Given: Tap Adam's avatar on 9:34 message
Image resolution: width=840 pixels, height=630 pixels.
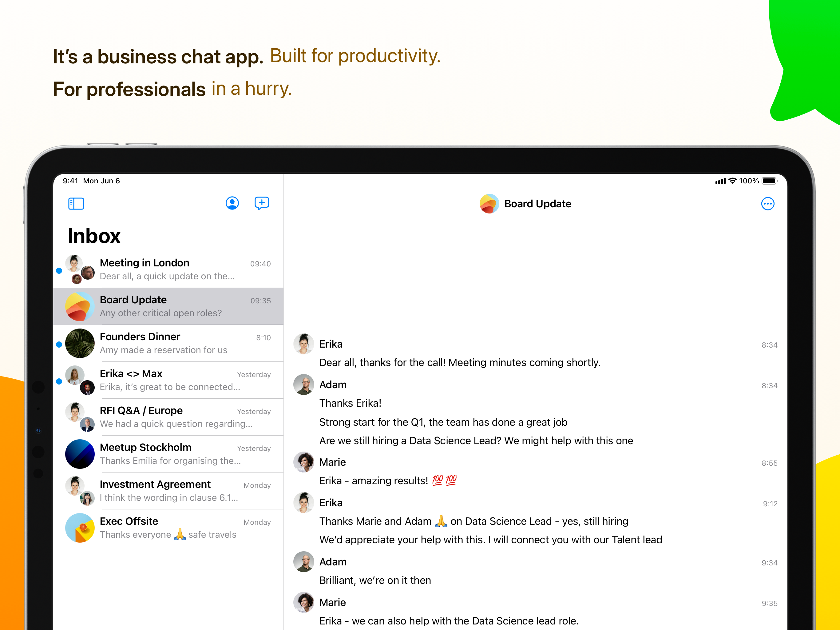Looking at the screenshot, I should [x=303, y=562].
